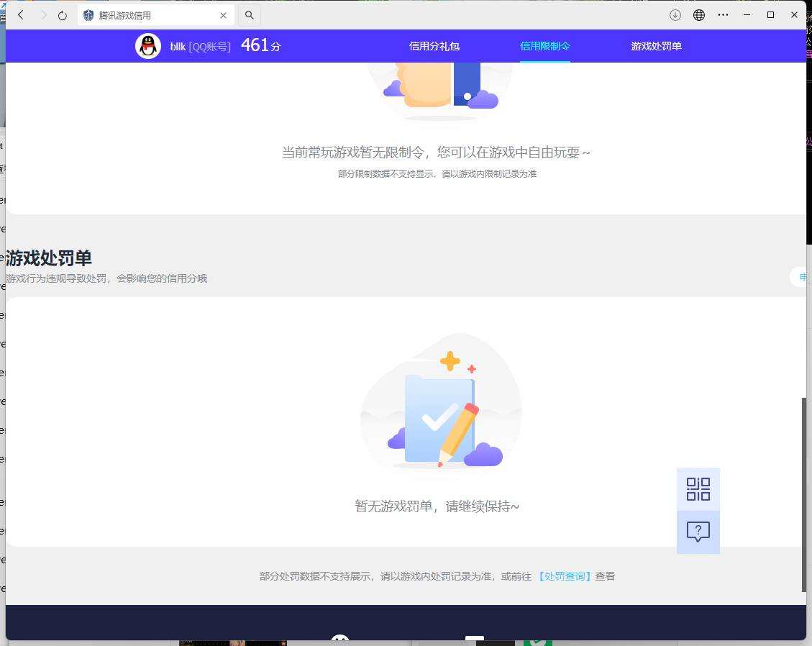Open the downloads icon in title bar
The width and height of the screenshot is (812, 646).
coord(675,15)
